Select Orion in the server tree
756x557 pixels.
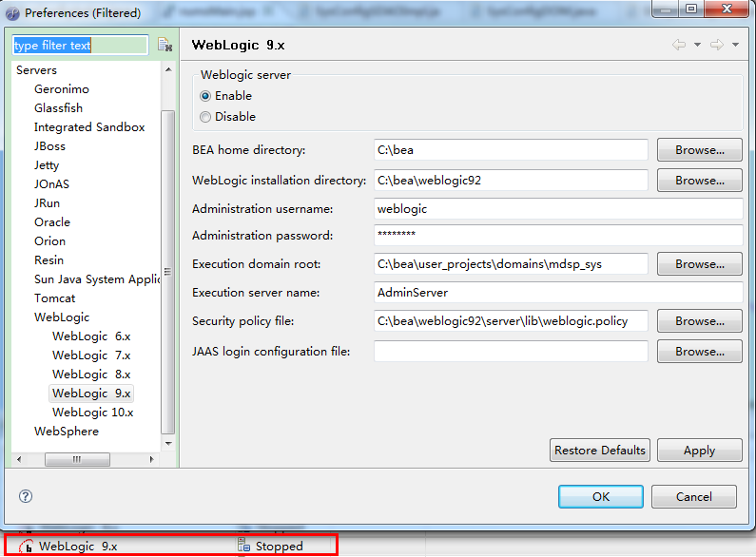pos(49,240)
